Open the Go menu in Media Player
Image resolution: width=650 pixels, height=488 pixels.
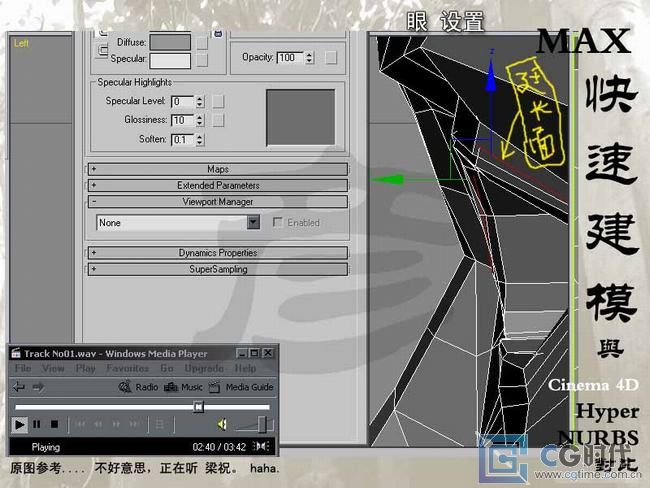(x=167, y=368)
